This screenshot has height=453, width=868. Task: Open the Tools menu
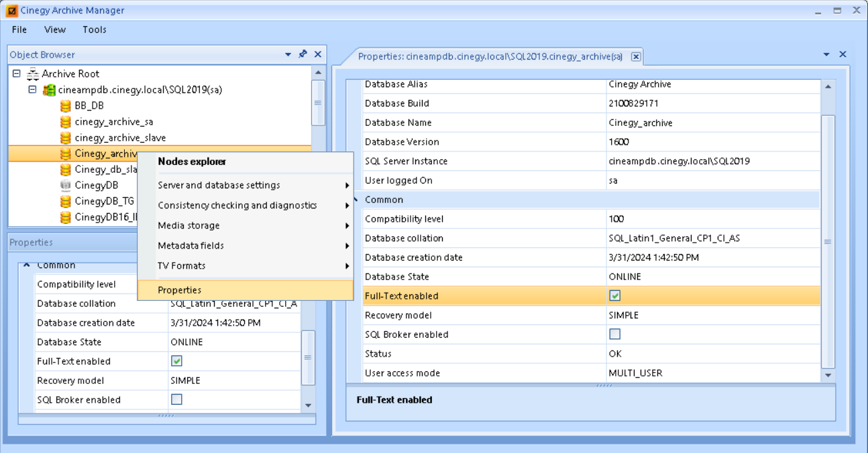click(95, 29)
